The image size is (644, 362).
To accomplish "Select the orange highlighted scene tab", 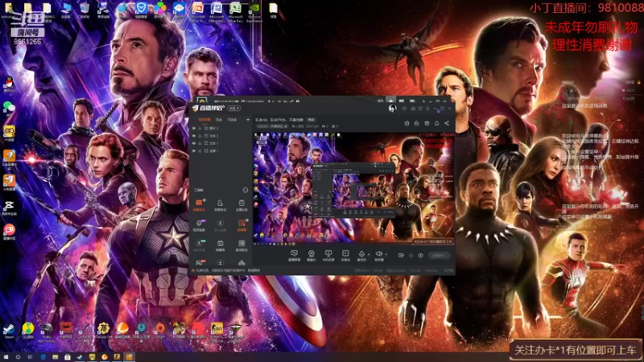I will (x=204, y=119).
